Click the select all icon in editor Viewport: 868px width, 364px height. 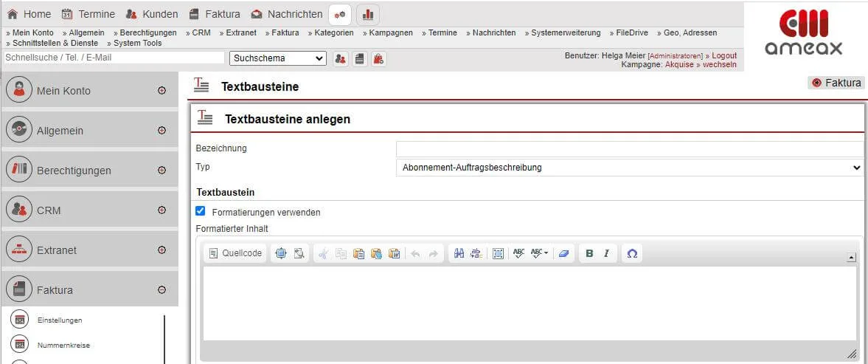tap(498, 253)
